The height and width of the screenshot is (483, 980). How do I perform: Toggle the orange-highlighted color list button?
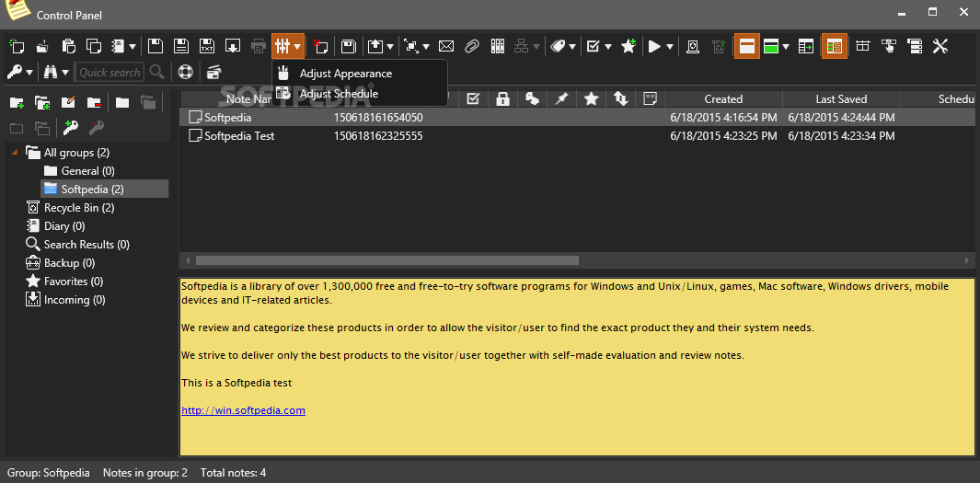pos(835,46)
